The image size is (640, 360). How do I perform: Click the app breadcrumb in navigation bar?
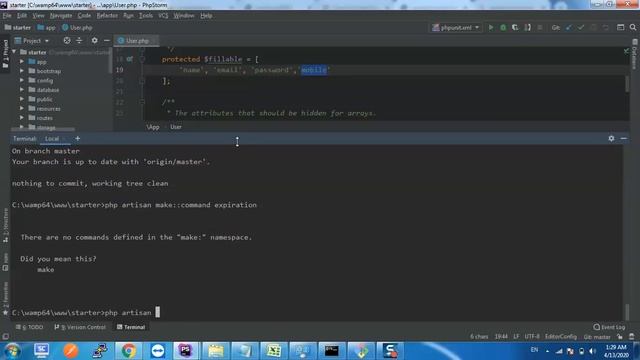click(46, 28)
